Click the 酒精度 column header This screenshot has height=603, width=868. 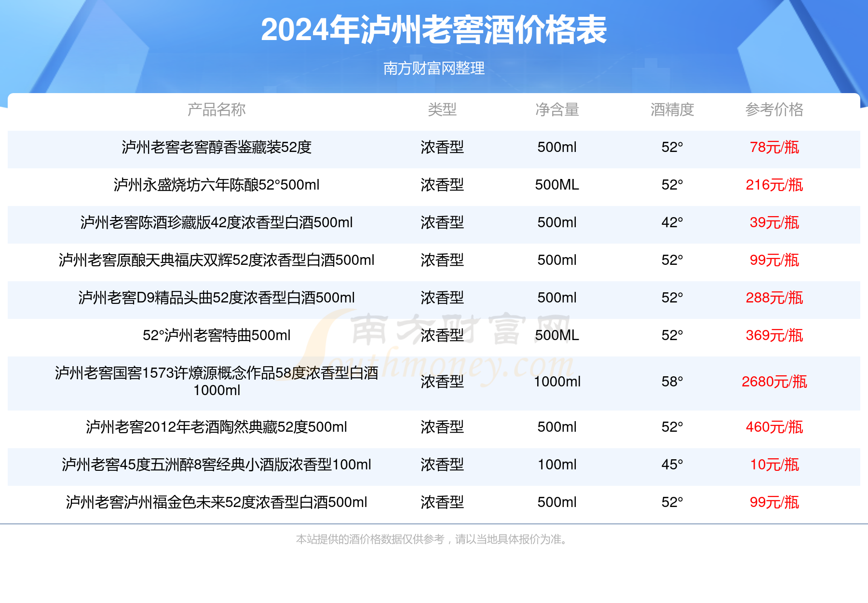click(672, 110)
